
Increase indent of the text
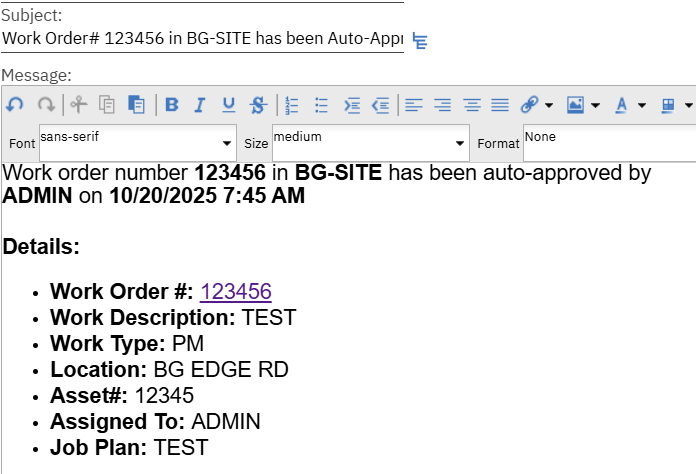tap(351, 104)
